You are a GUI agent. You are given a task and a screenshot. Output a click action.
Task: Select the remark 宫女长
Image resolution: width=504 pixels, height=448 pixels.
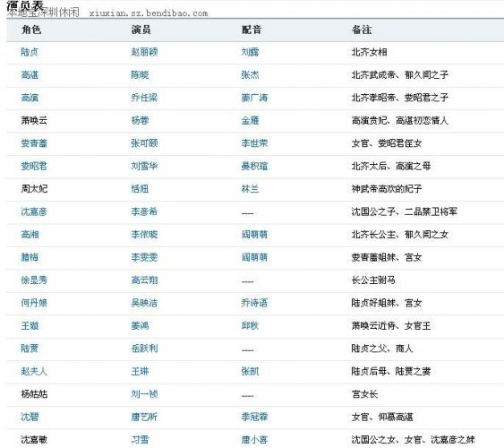[x=364, y=394]
